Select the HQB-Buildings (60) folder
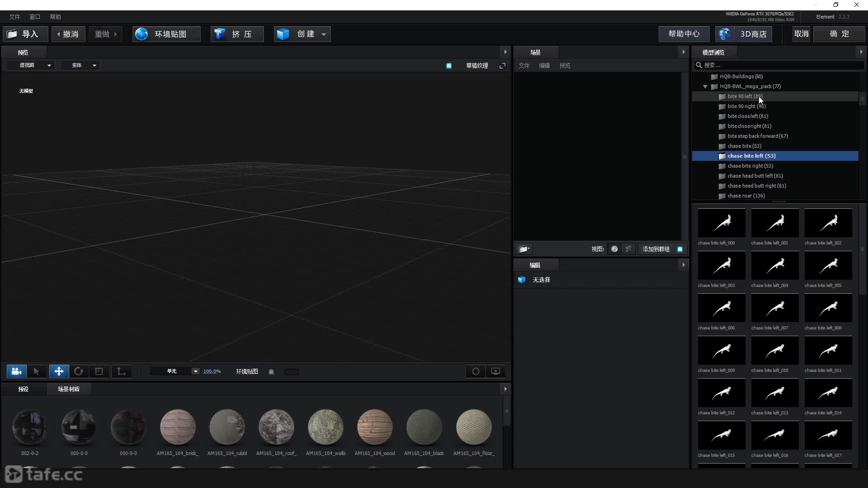This screenshot has height=488, width=868. pyautogui.click(x=741, y=76)
